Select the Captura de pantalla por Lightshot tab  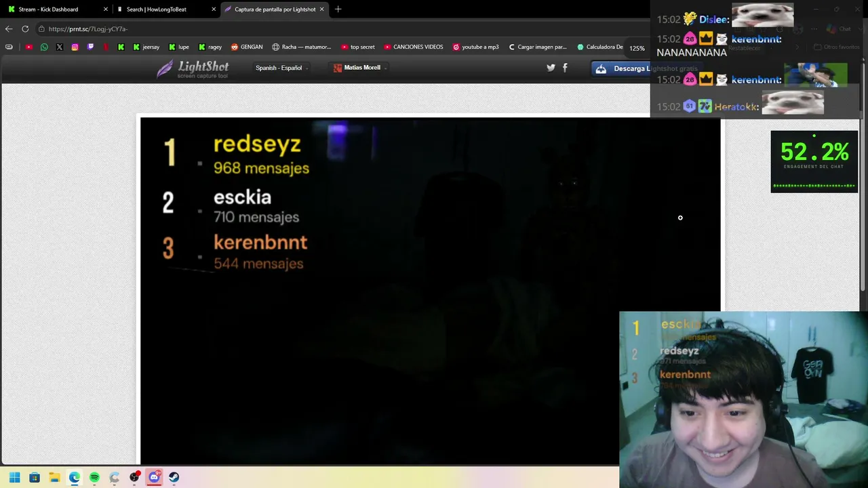275,9
